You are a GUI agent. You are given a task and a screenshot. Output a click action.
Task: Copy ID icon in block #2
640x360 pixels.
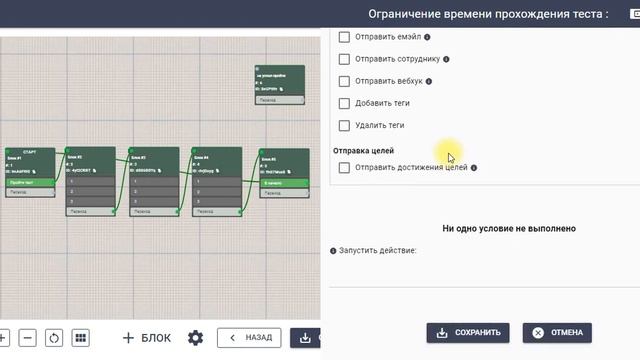pos(94,170)
